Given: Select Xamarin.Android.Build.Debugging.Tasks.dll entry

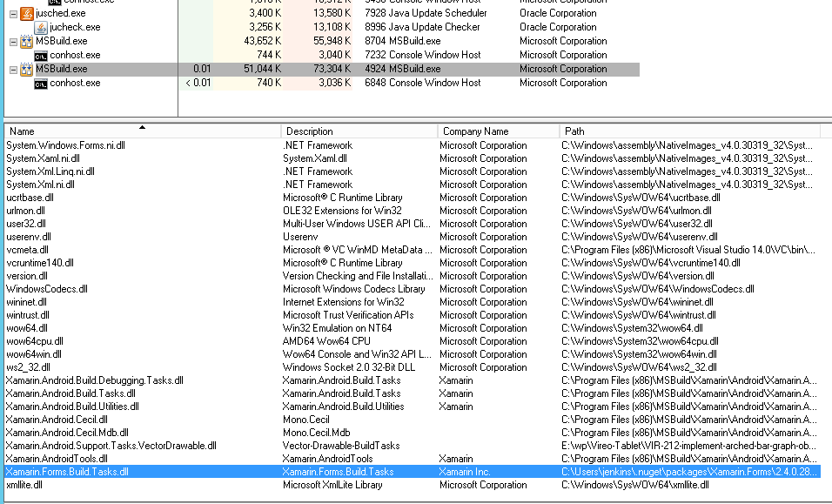Looking at the screenshot, I should pyautogui.click(x=95, y=380).
